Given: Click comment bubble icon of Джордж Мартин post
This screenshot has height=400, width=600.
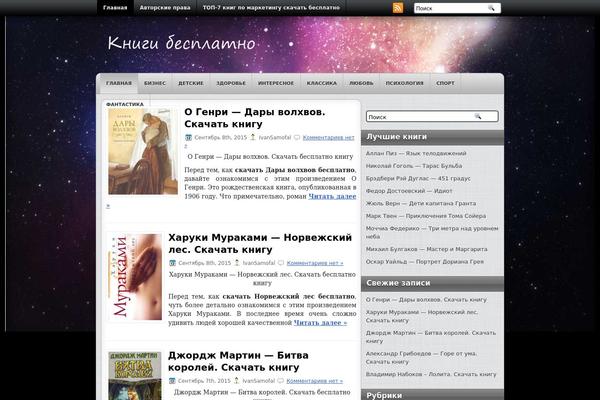Looking at the screenshot, I should 280,381.
